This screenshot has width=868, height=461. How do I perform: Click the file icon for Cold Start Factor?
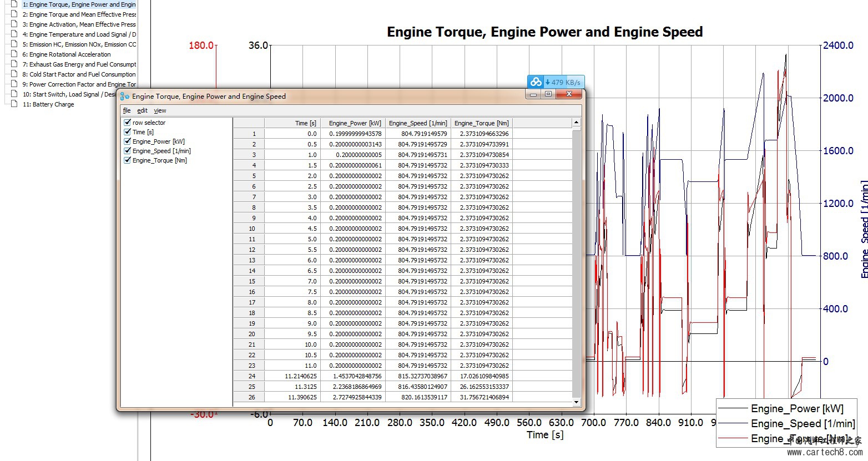coord(15,74)
